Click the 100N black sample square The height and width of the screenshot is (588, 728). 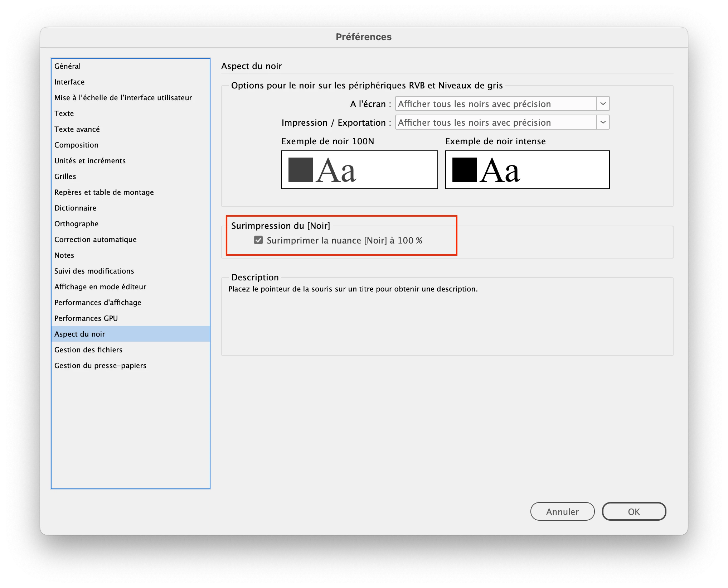click(x=300, y=170)
